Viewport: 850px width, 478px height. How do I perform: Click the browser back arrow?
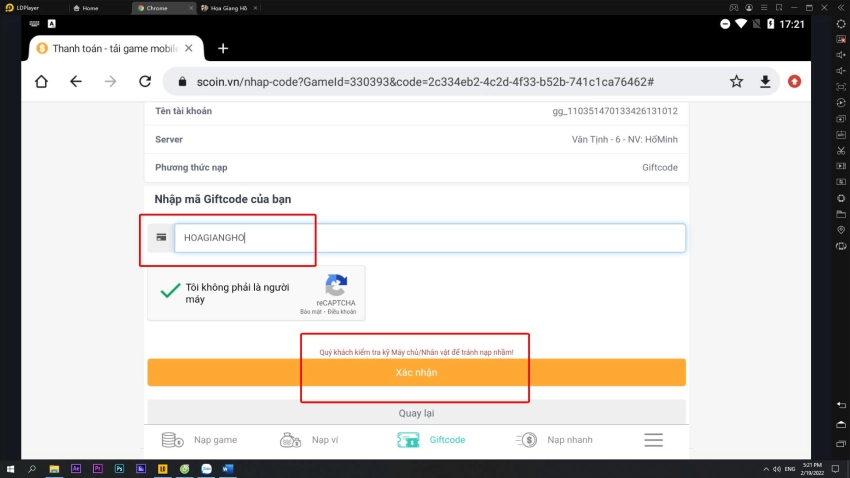[x=76, y=82]
